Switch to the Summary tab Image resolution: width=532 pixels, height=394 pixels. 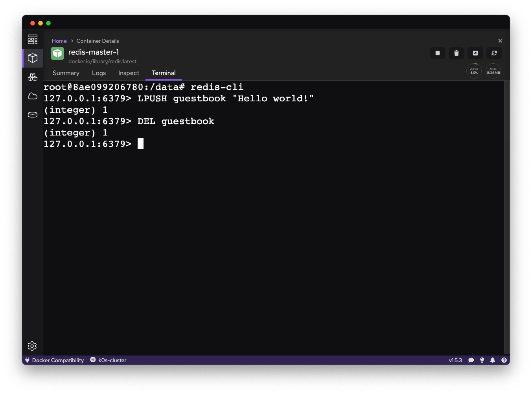[x=66, y=73]
